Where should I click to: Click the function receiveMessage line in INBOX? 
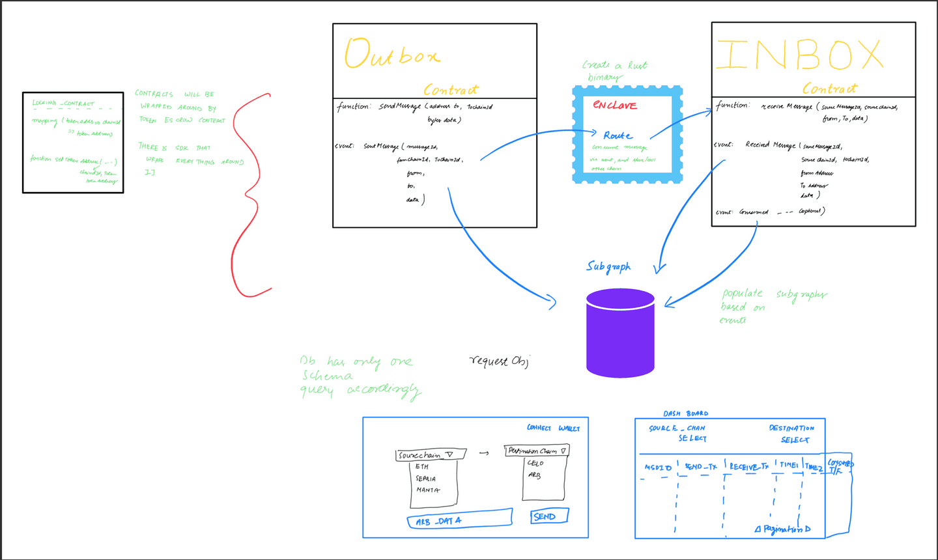pyautogui.click(x=807, y=111)
